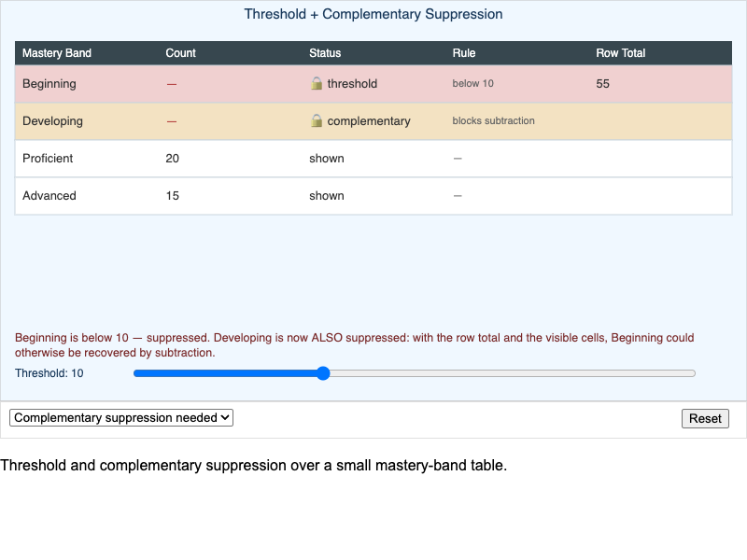The height and width of the screenshot is (560, 747).
Task: Click the threshold status text
Action: (x=352, y=84)
